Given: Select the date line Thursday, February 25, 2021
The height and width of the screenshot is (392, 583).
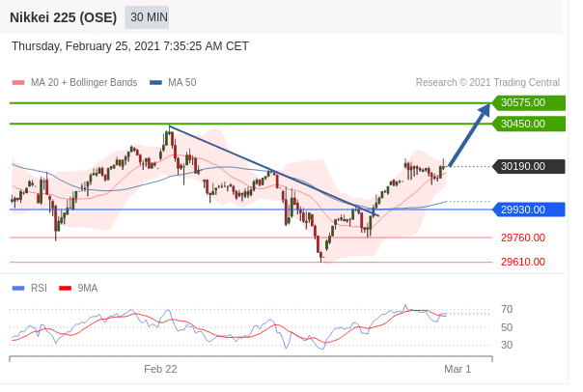Looking at the screenshot, I should 129,46.
